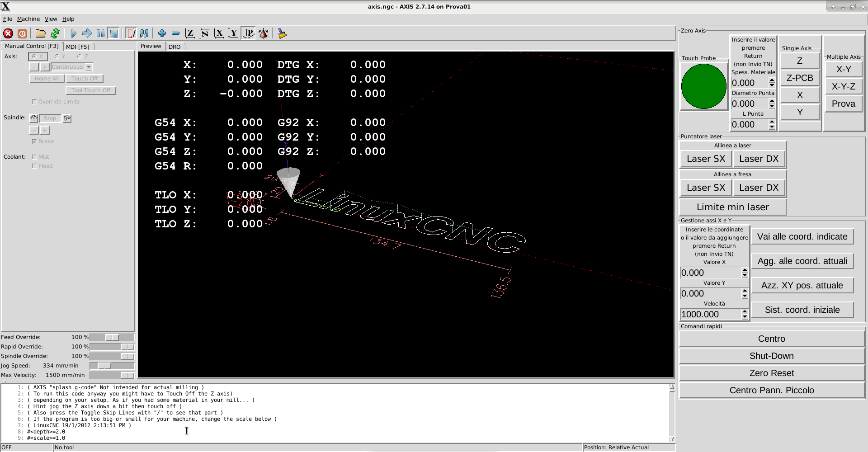The height and width of the screenshot is (452, 868).
Task: Pause program execution icon
Action: tap(100, 33)
